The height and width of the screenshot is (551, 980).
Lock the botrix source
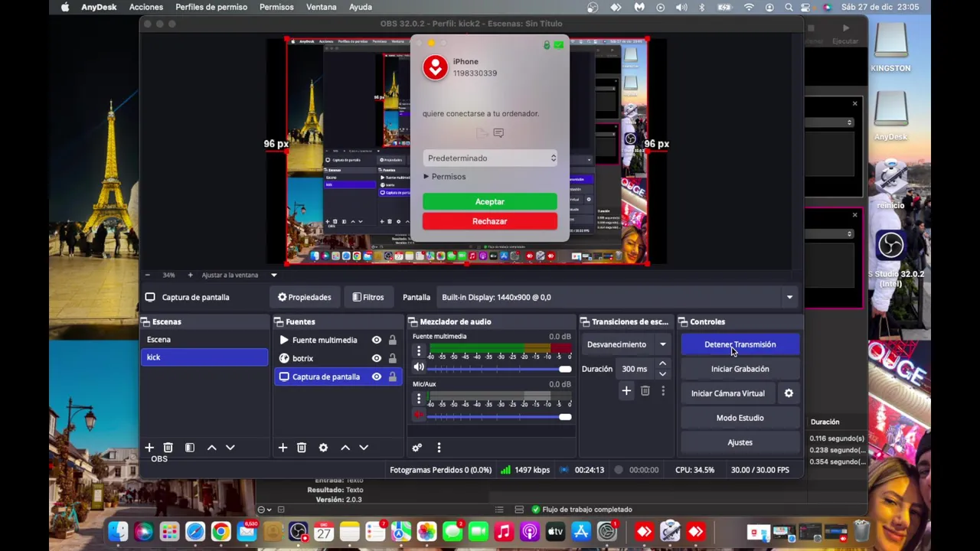(392, 358)
